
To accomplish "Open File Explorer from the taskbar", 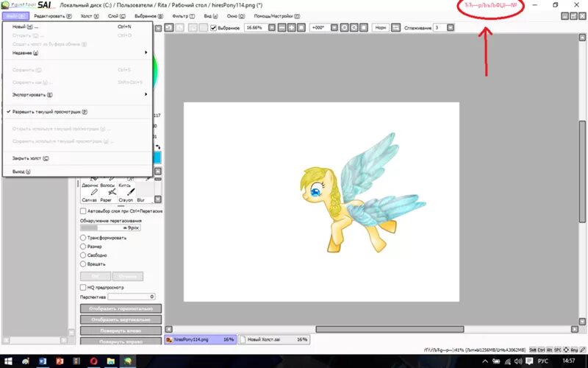I will [111, 361].
